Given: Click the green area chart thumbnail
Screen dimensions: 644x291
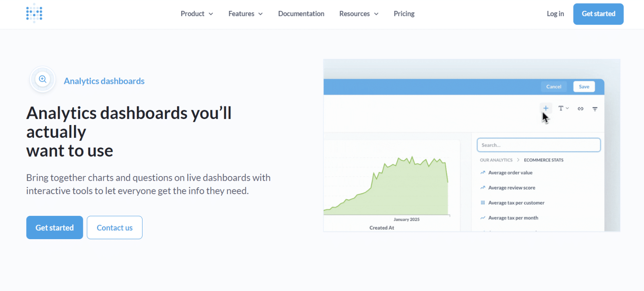Looking at the screenshot, I should 386,186.
